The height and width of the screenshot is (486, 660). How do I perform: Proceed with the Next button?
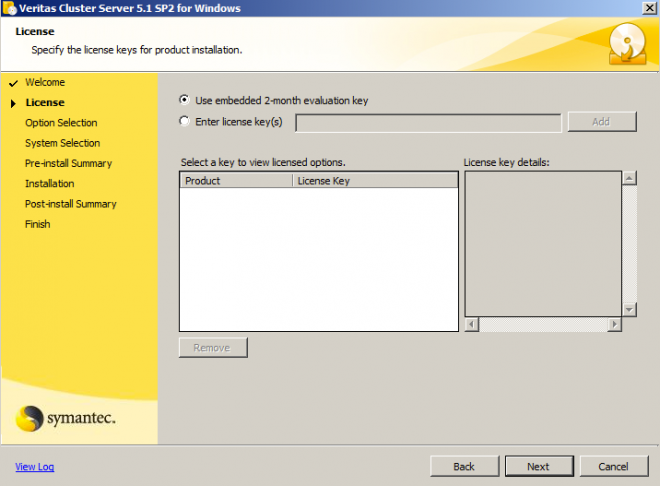coord(539,466)
